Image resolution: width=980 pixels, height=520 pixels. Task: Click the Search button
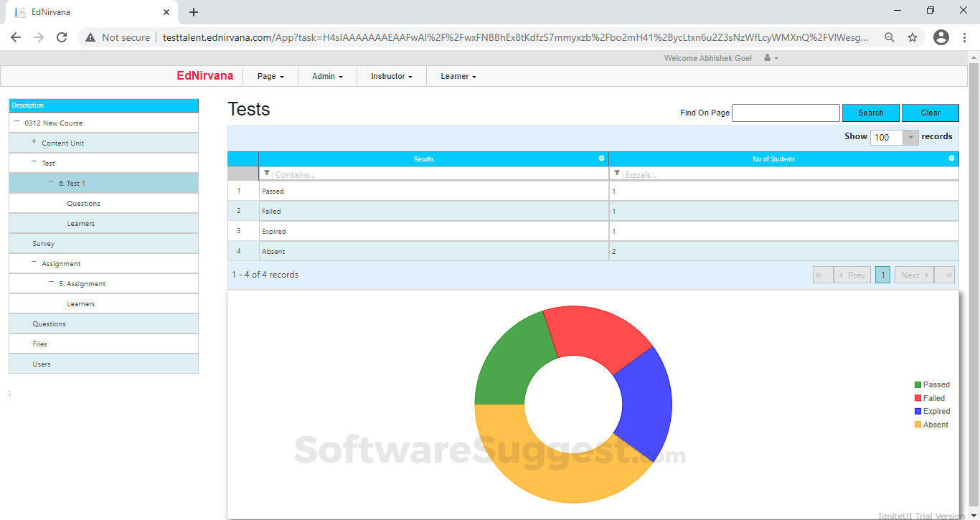tap(870, 113)
